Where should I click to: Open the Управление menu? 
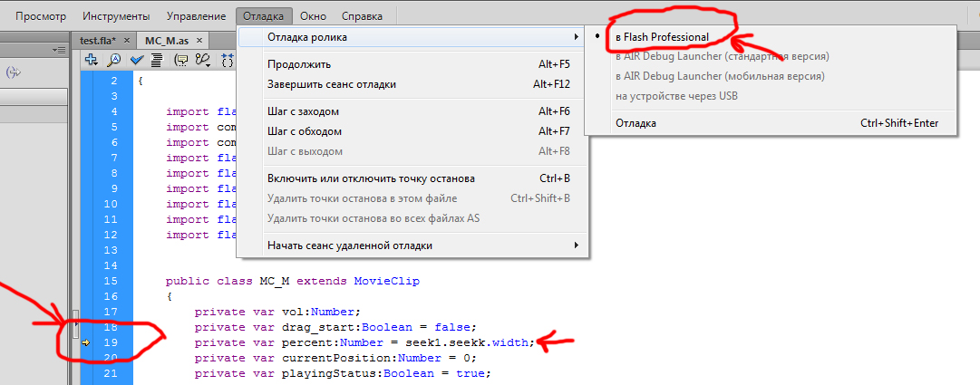click(197, 16)
